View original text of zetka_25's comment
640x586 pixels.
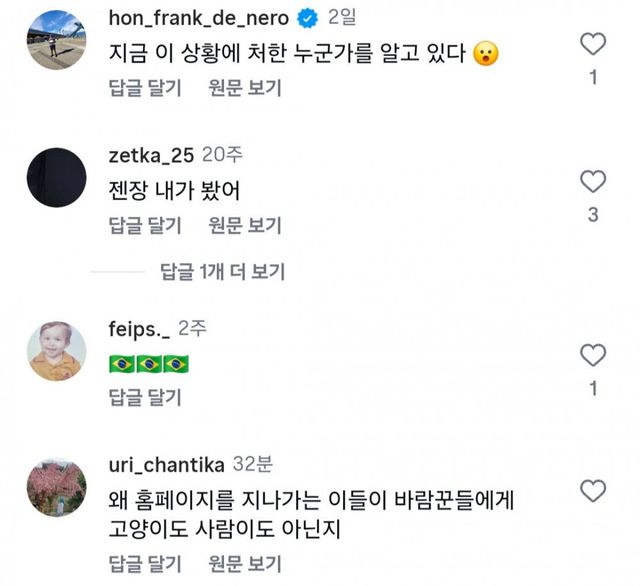[245, 225]
